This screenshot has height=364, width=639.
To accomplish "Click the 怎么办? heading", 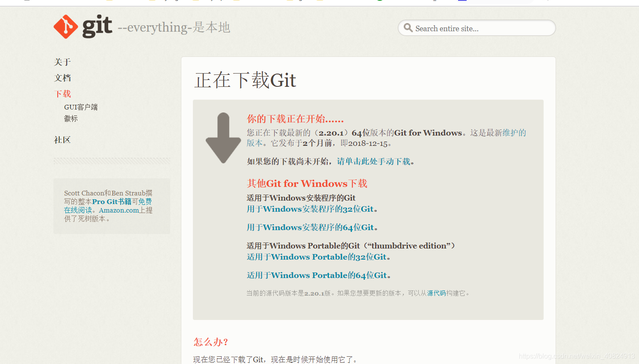I will (x=211, y=342).
